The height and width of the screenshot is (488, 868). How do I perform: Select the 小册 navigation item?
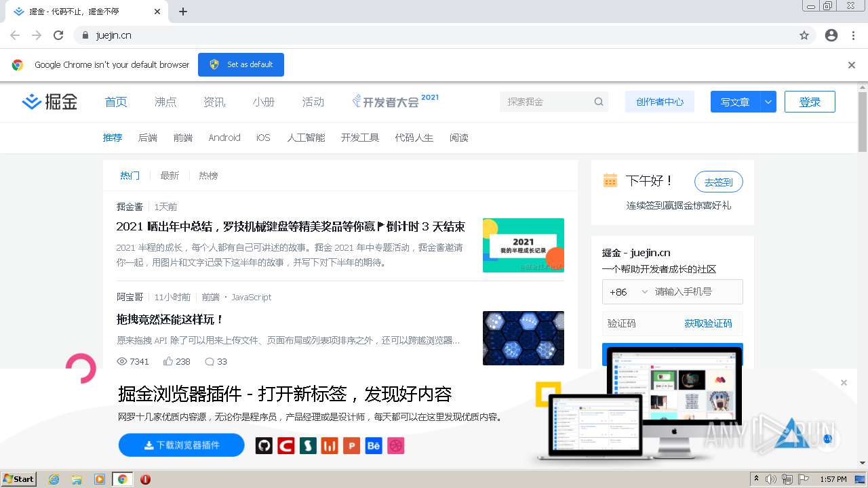click(264, 102)
